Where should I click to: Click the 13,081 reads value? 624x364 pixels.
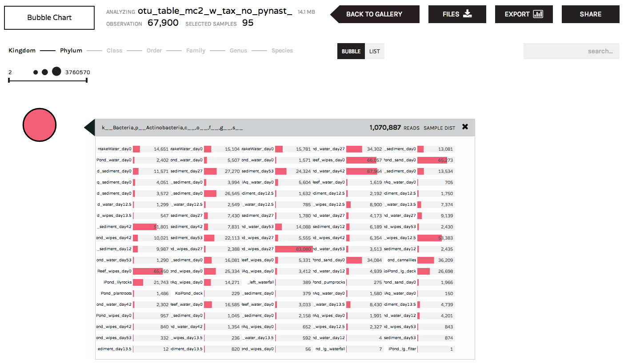click(445, 149)
